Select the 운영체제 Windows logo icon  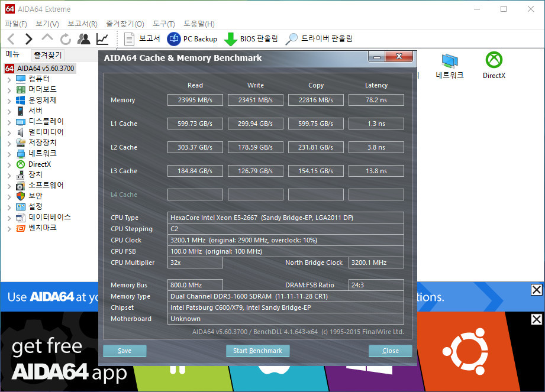pos(21,101)
